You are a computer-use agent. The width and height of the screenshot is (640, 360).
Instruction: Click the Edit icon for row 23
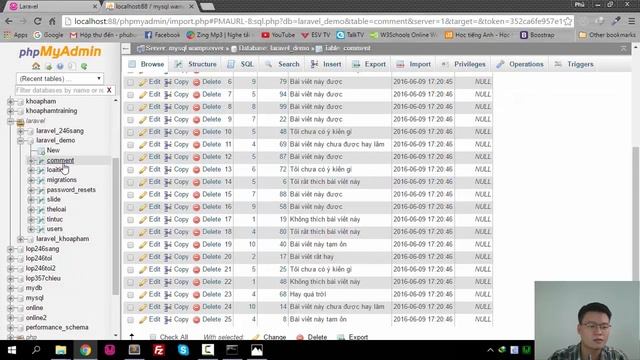[x=142, y=295]
